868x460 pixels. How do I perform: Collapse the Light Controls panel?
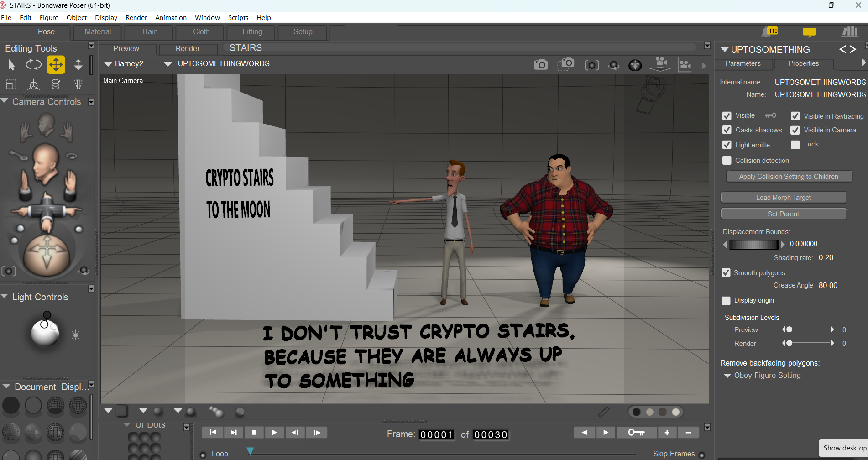(5, 296)
